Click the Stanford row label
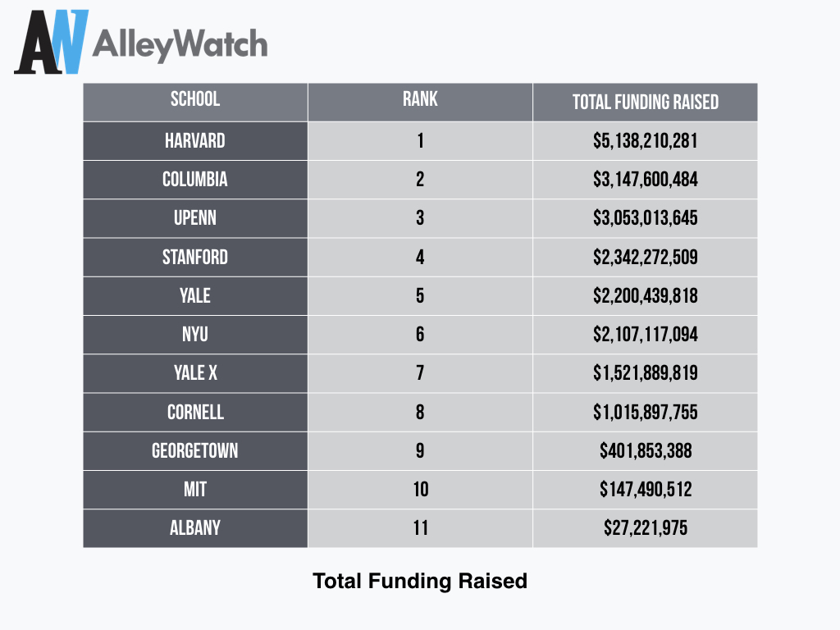This screenshot has height=630, width=840. coord(195,258)
